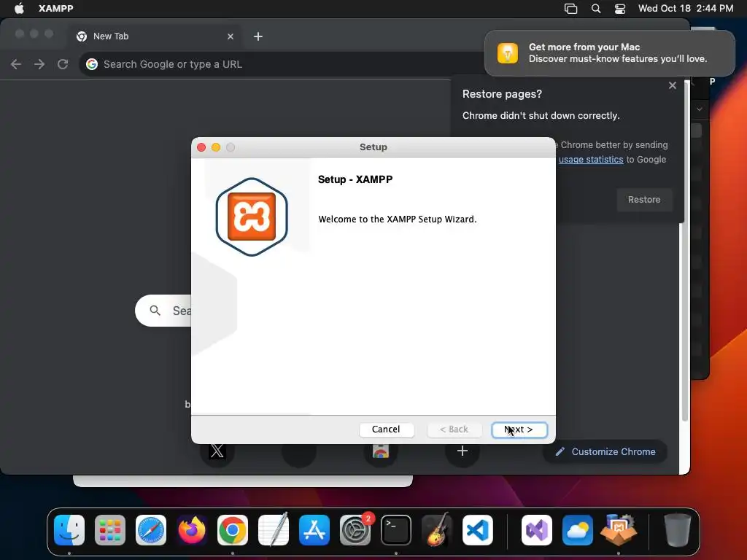Open Trash from the Dock
This screenshot has height=560, width=747.
(x=678, y=530)
